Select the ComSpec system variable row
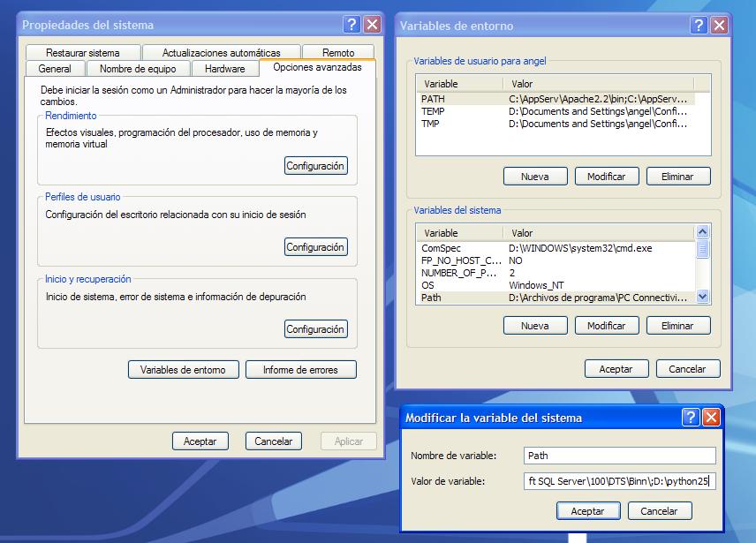756x543 pixels. pyautogui.click(x=556, y=248)
